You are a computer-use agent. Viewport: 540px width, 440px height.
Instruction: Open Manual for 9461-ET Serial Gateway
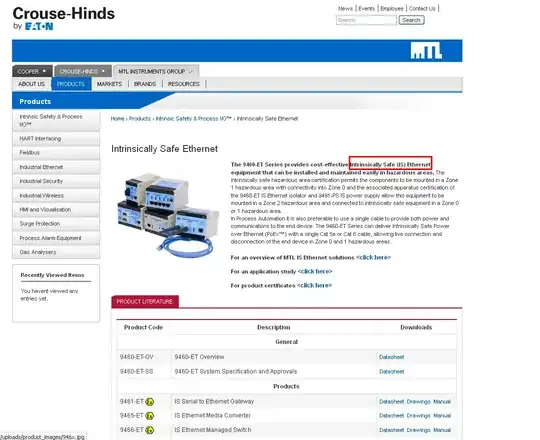tap(442, 402)
